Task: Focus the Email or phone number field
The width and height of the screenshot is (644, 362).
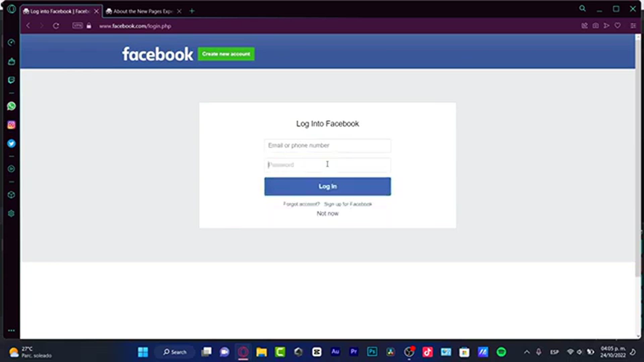Action: (327, 145)
